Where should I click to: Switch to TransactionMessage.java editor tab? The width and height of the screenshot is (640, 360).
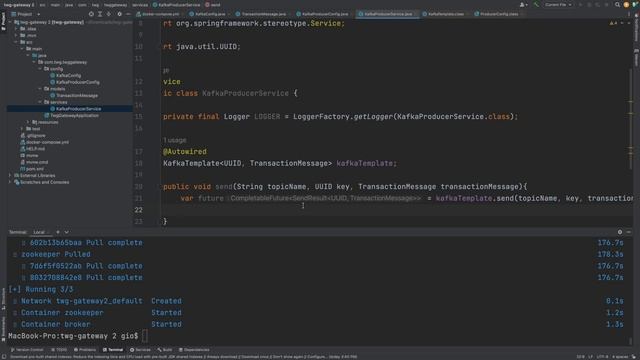(x=263, y=14)
